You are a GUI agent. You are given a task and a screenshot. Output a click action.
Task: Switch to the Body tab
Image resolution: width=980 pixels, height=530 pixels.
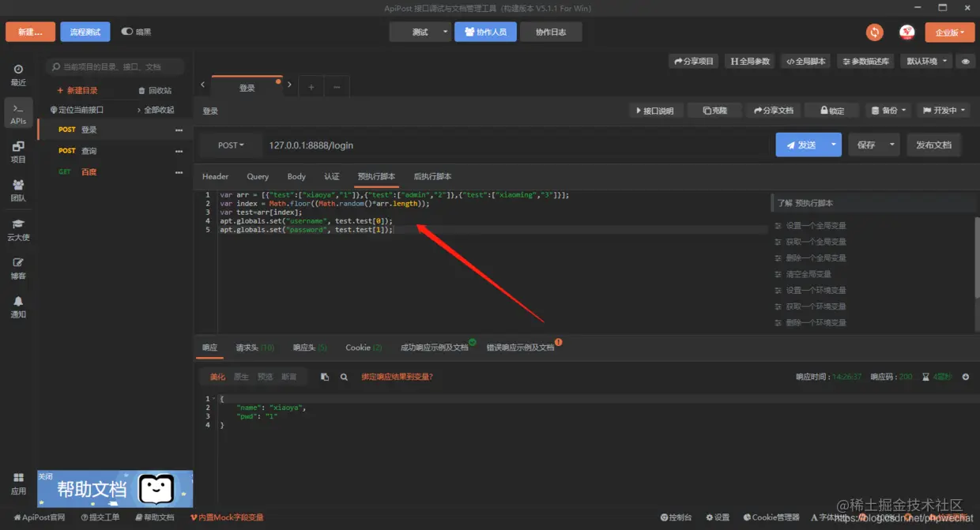click(296, 176)
